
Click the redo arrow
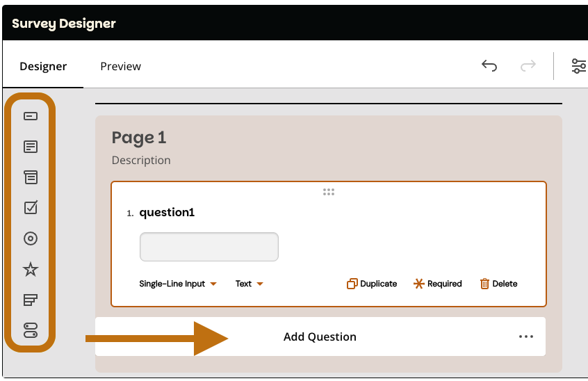pos(528,66)
